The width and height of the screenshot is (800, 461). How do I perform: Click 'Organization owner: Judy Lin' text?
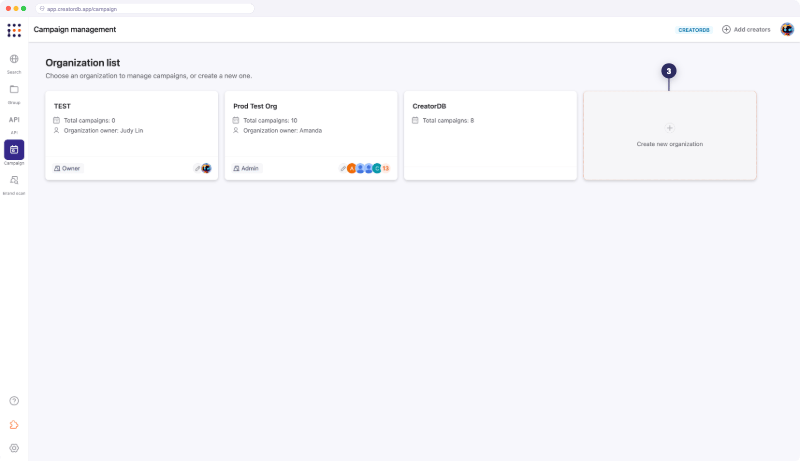(103, 131)
